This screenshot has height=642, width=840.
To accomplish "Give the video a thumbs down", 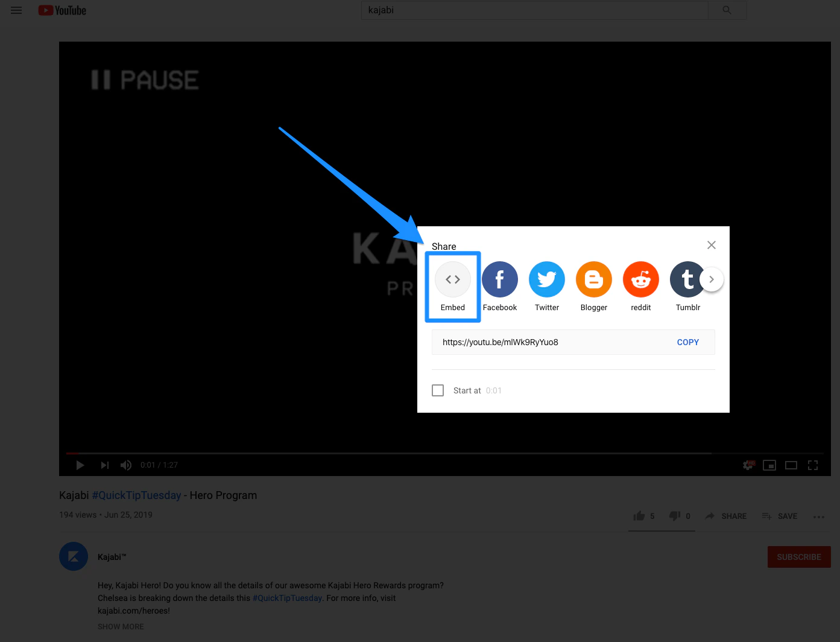I will (674, 516).
